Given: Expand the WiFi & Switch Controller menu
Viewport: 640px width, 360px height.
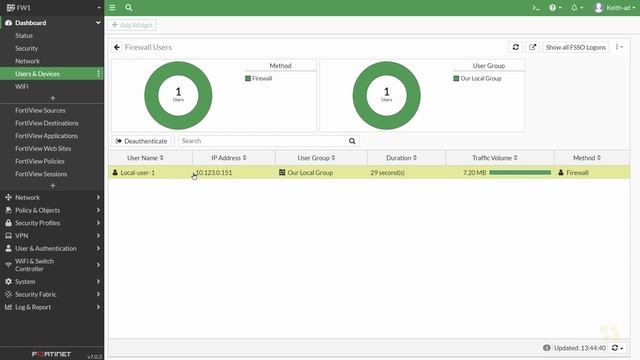Looking at the screenshot, I should point(52,265).
